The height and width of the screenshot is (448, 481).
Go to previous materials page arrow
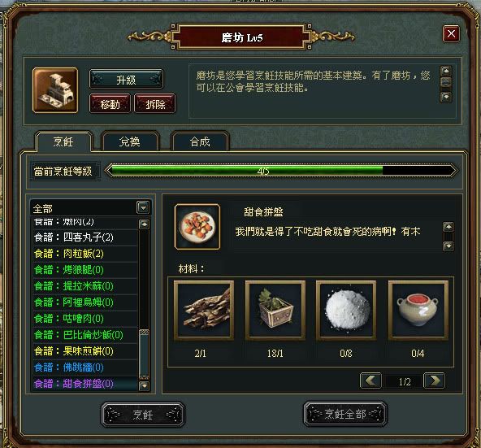tap(370, 381)
